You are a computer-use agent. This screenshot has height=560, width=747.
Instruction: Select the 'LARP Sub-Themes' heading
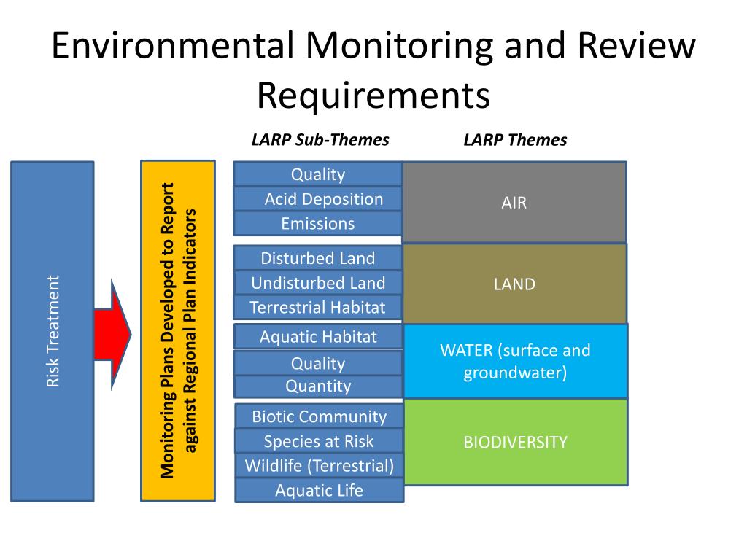click(320, 140)
